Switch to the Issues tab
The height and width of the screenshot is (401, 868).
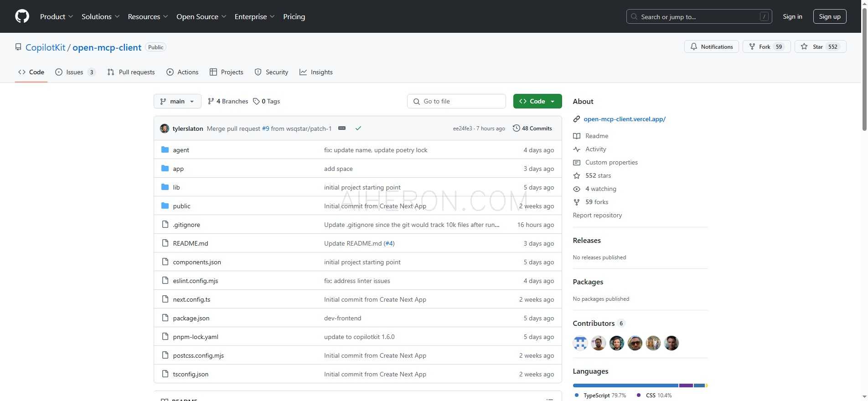click(x=75, y=72)
